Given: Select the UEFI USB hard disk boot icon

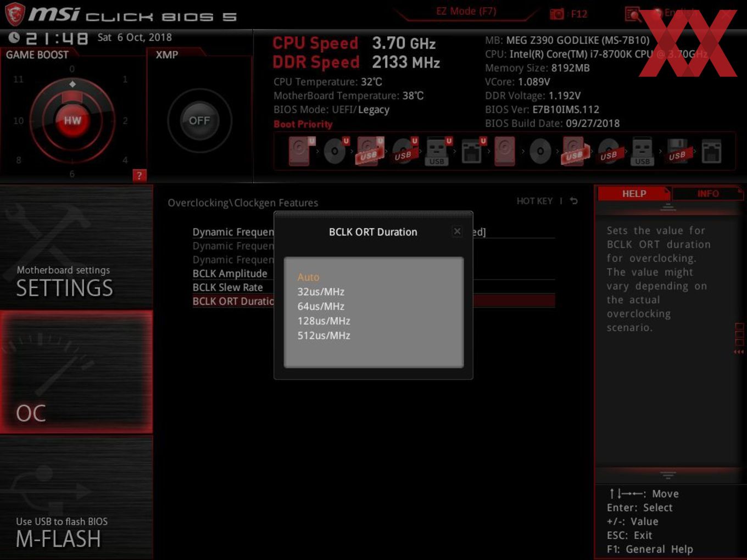Looking at the screenshot, I should click(369, 151).
